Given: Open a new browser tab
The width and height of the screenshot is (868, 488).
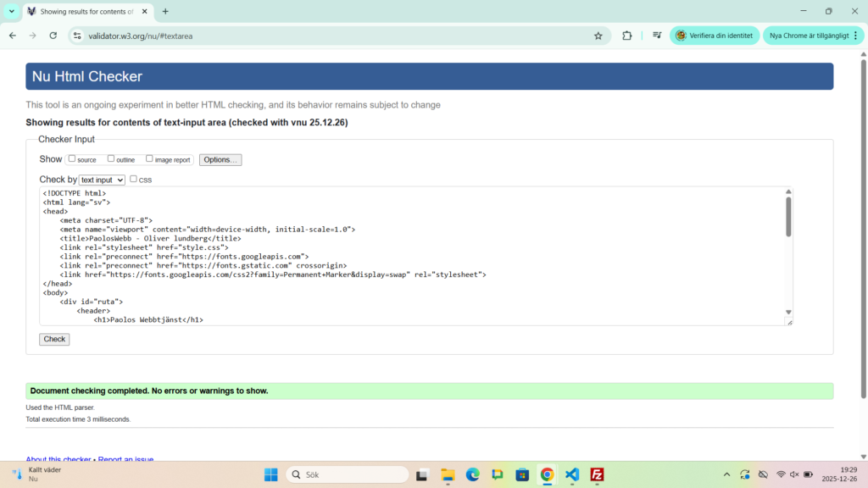Looking at the screenshot, I should [x=165, y=12].
